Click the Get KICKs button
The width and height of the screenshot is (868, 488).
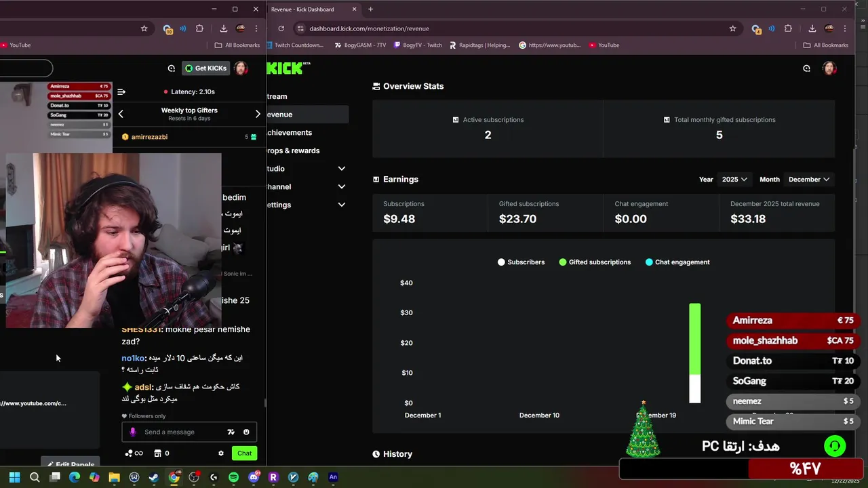coord(206,68)
